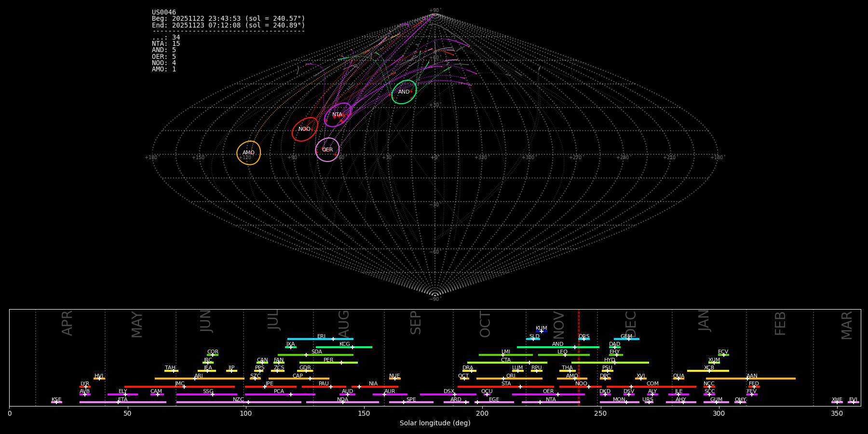868x434 pixels.
Task: Select the pink OER radiant circle
Action: pyautogui.click(x=327, y=150)
